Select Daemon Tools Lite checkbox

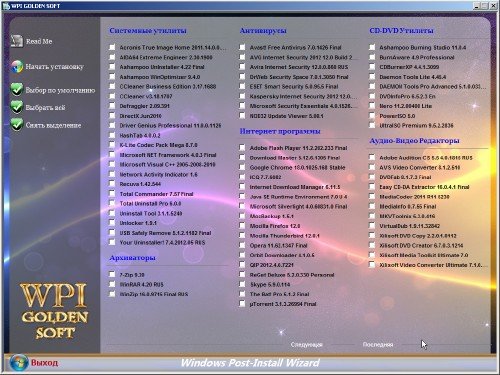(x=372, y=77)
